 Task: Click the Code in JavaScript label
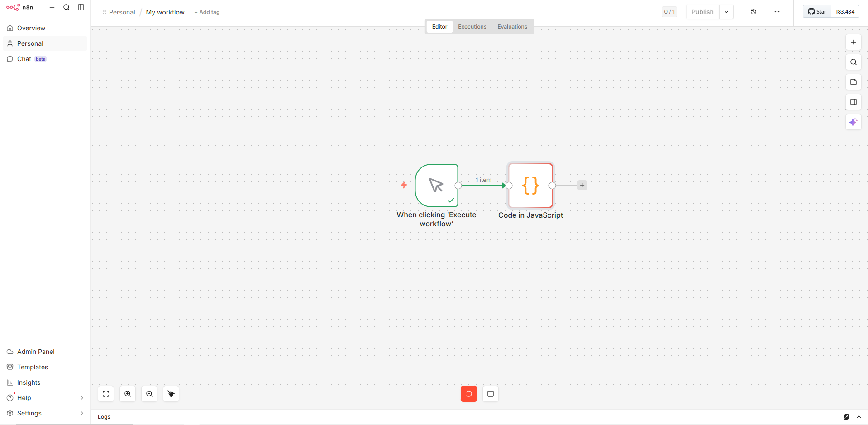coord(531,215)
